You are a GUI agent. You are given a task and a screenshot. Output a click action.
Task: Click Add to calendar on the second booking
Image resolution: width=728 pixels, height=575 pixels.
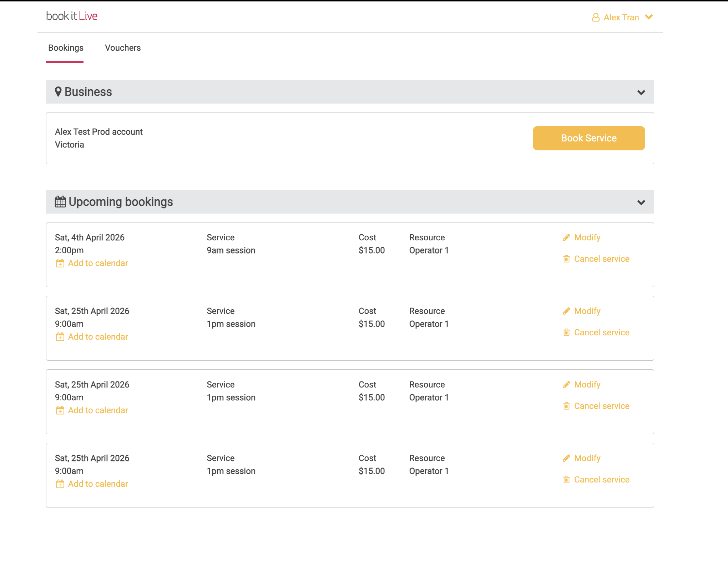click(x=98, y=337)
